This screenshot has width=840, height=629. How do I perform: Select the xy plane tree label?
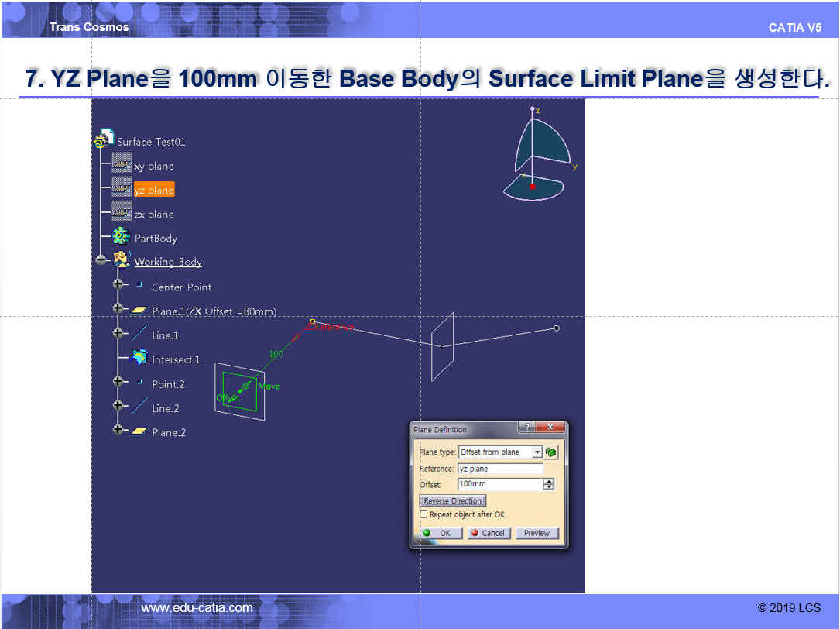tap(154, 166)
